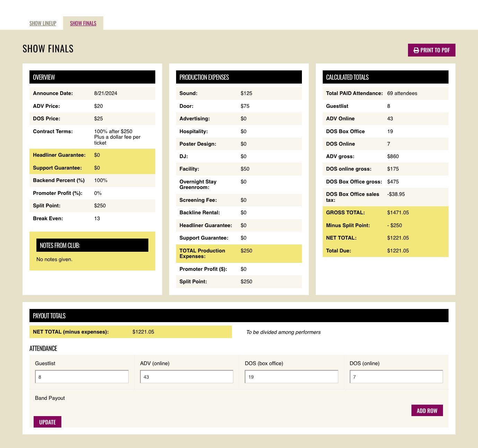Click the printer icon on Print to PDF
478x448 pixels.
tap(416, 50)
